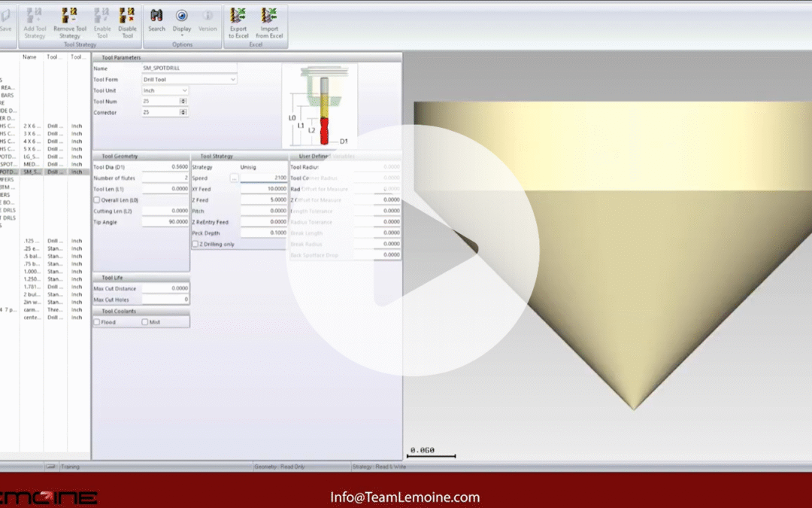Viewport: 812px width, 508px height.
Task: Click the Z ReEntry Feed value field
Action: pos(264,222)
